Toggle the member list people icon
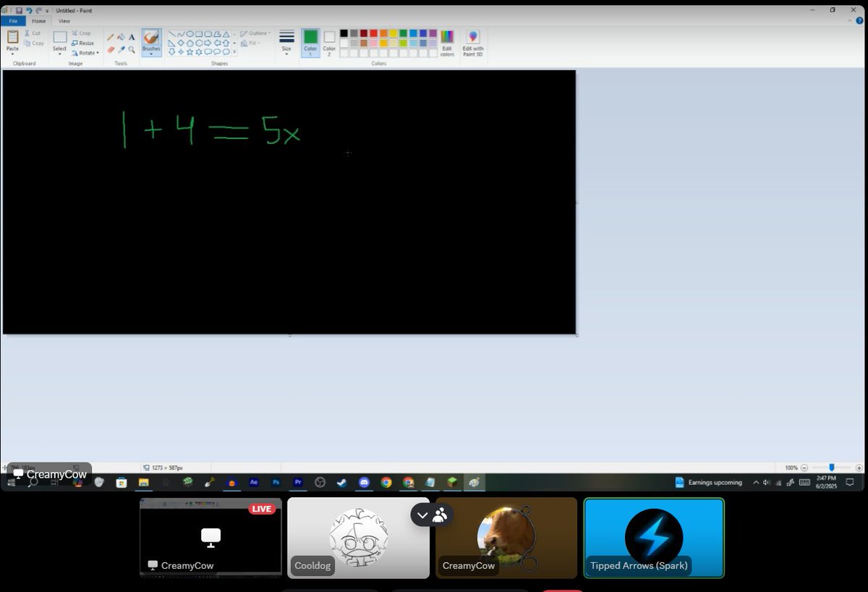The width and height of the screenshot is (868, 592). (440, 515)
